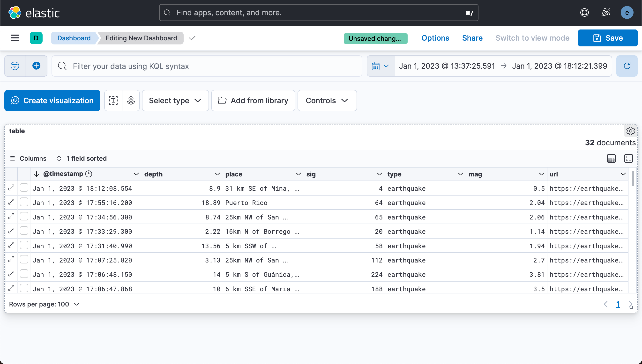
Task: Expand the 17:06:48.150 row details
Action: (x=11, y=274)
